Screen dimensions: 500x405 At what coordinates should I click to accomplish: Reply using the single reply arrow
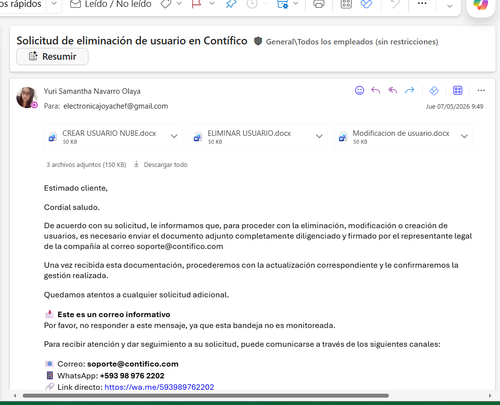[376, 90]
